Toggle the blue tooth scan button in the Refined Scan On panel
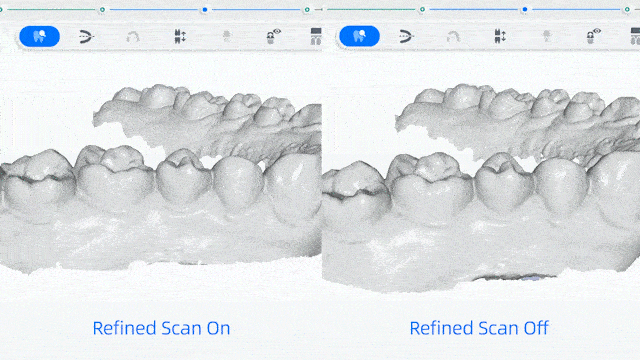 pos(40,36)
